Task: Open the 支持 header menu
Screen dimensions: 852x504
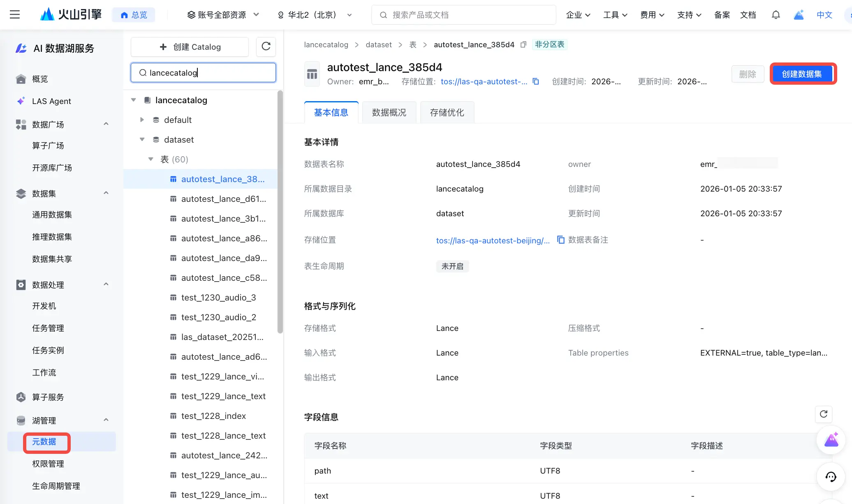Action: [x=689, y=15]
